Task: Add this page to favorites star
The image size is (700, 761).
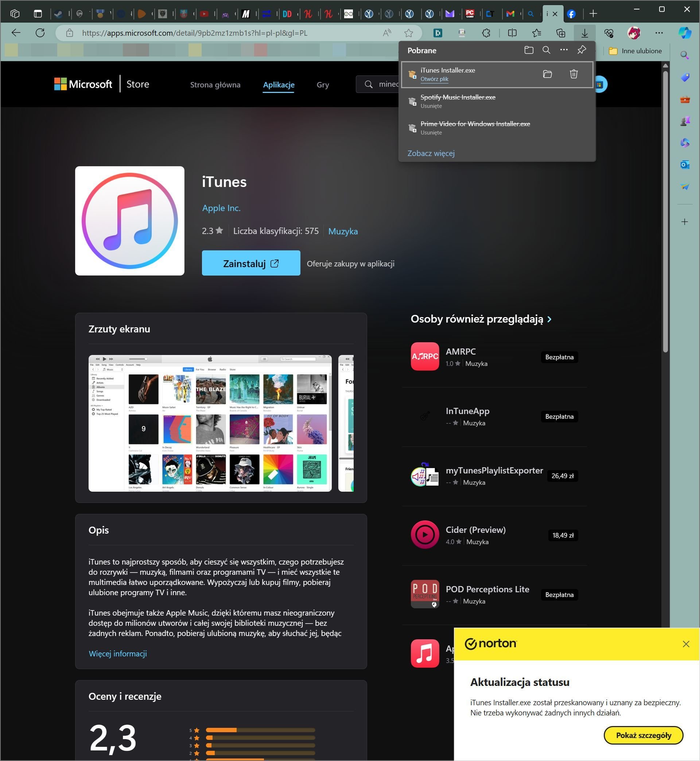Action: click(x=408, y=33)
